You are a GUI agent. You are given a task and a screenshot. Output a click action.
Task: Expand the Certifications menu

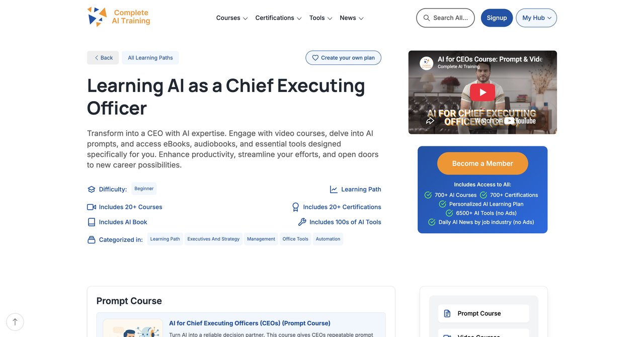(x=278, y=18)
